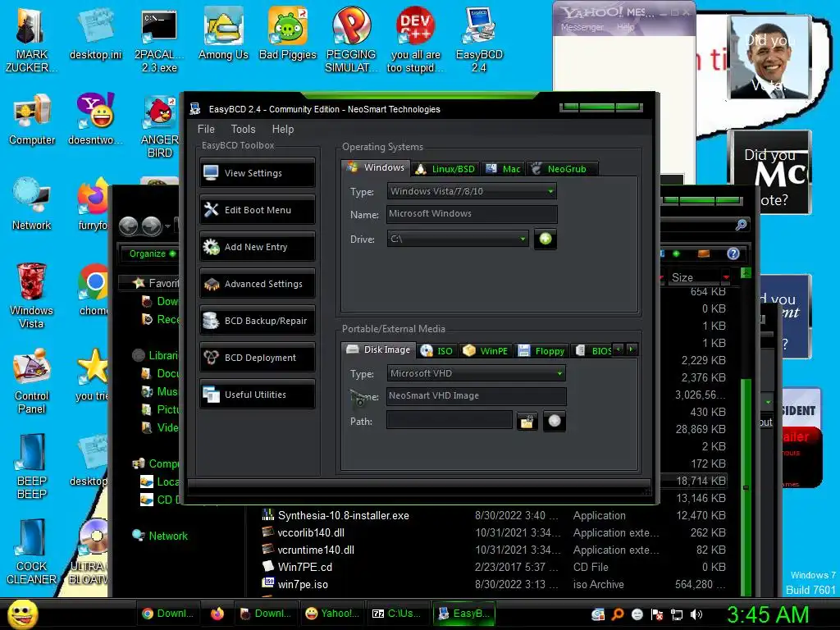The height and width of the screenshot is (630, 840).
Task: Open the BCD Deployment page
Action: click(x=257, y=358)
